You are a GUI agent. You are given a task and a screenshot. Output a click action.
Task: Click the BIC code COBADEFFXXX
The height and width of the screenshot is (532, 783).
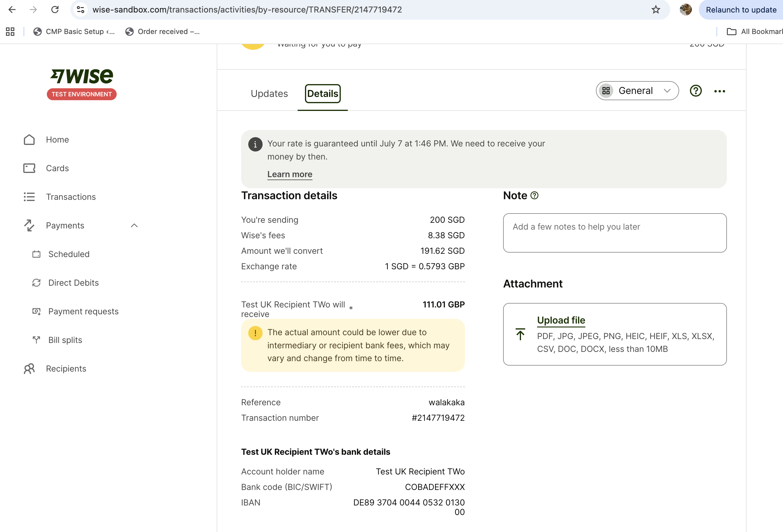point(435,487)
